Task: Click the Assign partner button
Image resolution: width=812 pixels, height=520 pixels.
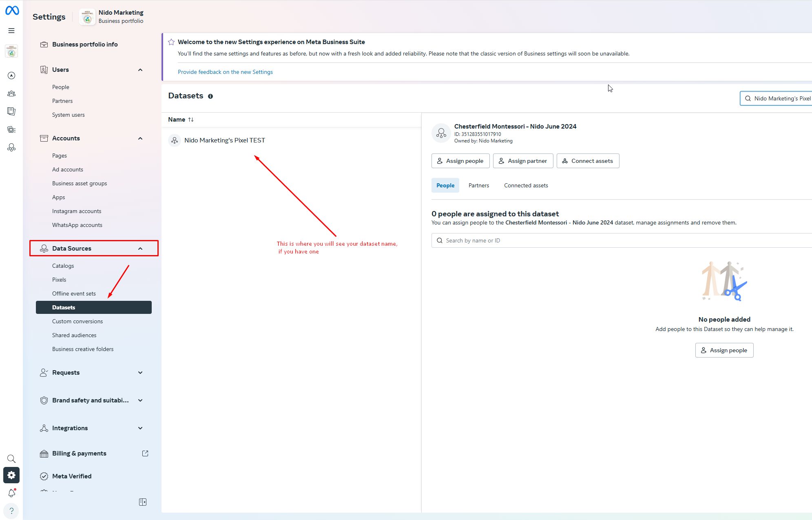Action: (x=523, y=161)
